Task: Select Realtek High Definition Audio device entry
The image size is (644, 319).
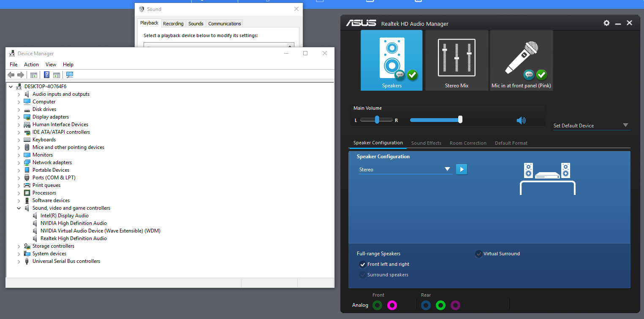Action: (73, 238)
